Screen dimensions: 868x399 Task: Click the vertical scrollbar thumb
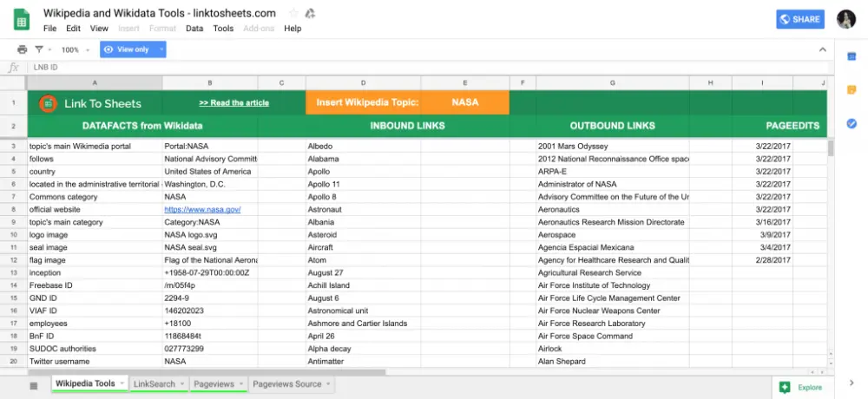tap(831, 148)
